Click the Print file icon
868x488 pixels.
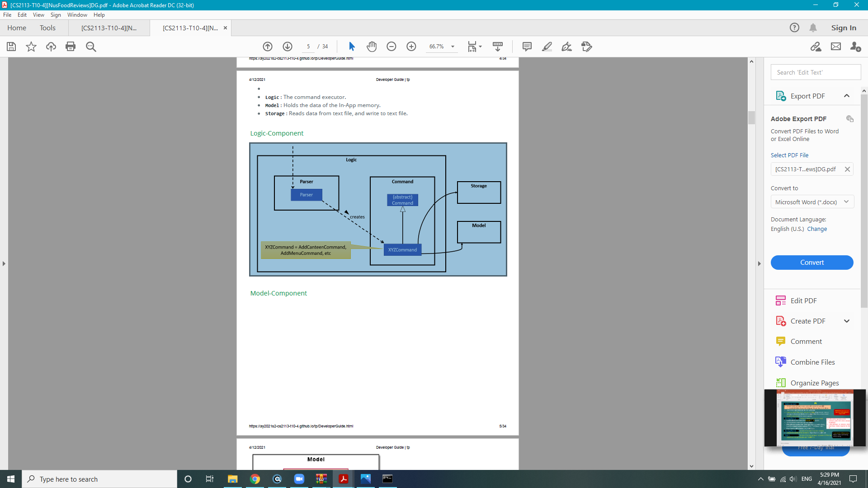71,47
